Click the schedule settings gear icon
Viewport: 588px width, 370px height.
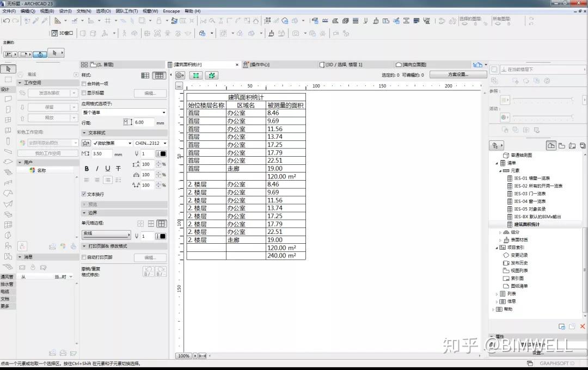180,75
